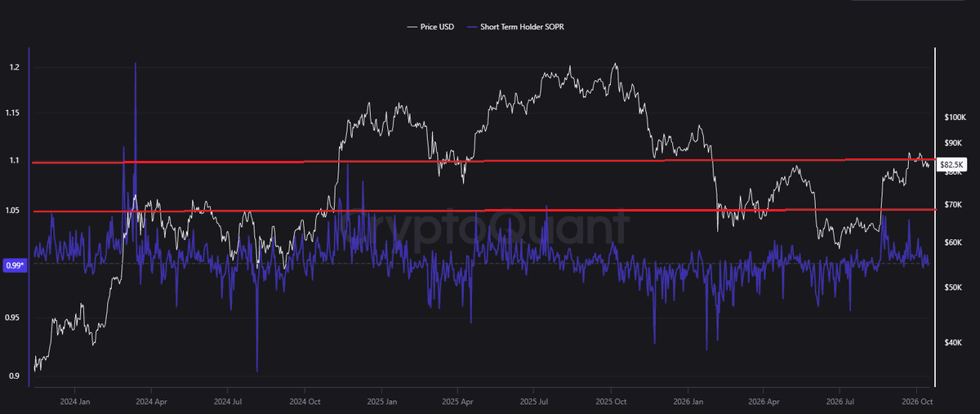Screen dimensions: 980x414
Task: Click the 2025 Jul date label
Action: coord(536,403)
